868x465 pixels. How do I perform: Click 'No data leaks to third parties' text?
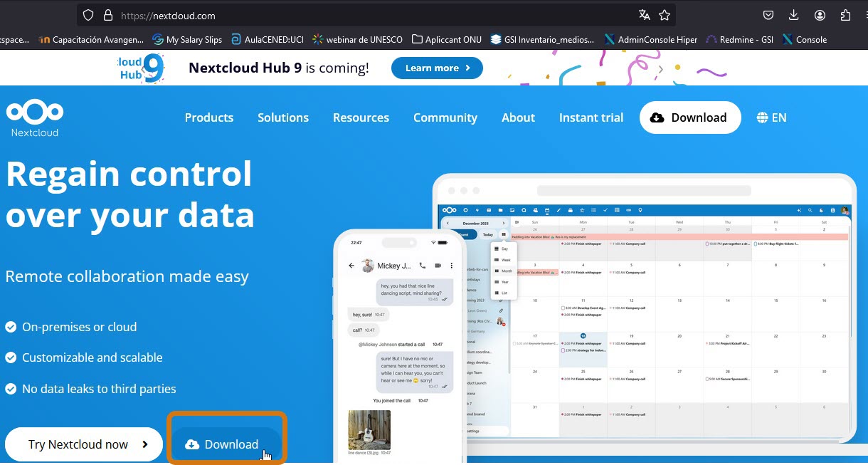pos(99,389)
